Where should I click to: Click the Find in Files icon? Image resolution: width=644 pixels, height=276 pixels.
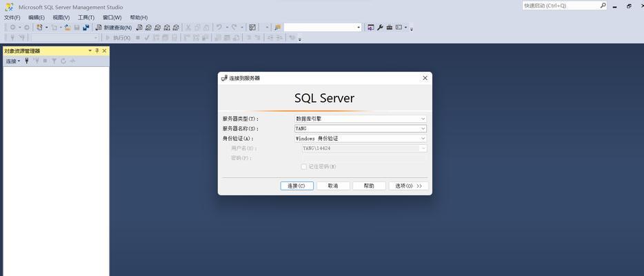coord(278,28)
